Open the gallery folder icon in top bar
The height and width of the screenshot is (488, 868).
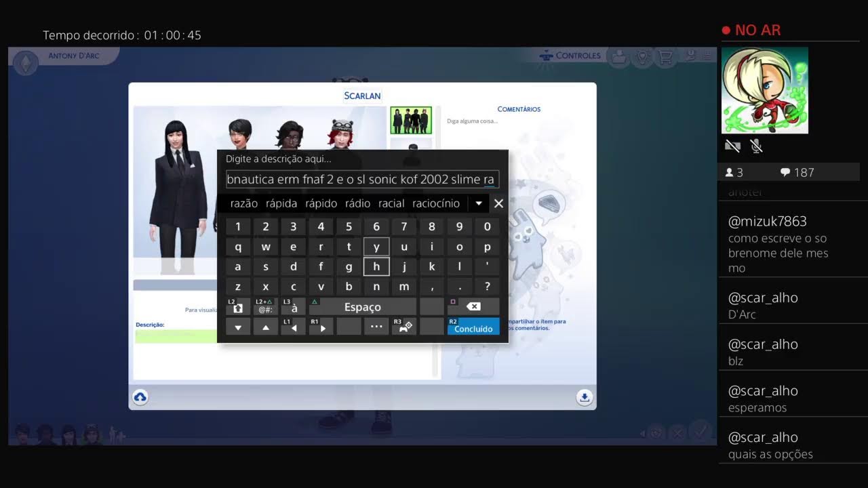618,58
